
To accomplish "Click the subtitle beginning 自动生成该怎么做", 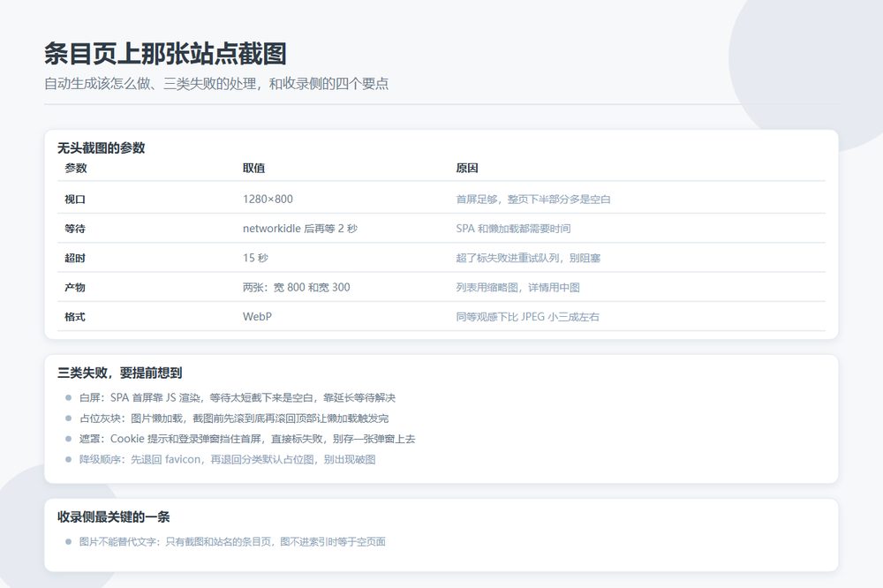I will (217, 84).
